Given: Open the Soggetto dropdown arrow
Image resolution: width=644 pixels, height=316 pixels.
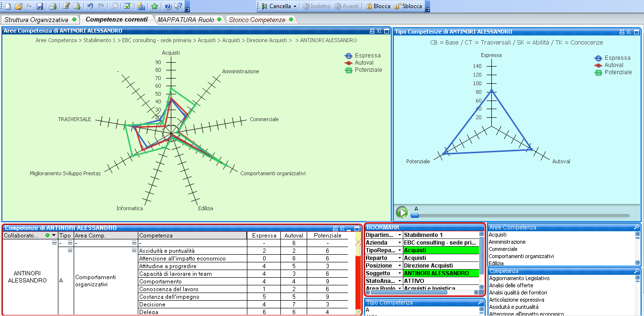Looking at the screenshot, I should coord(400,273).
